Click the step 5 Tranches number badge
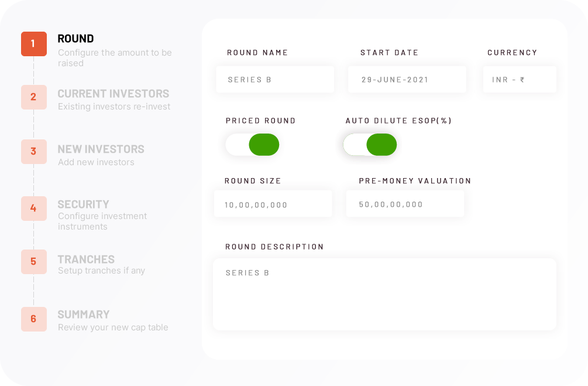 click(34, 262)
